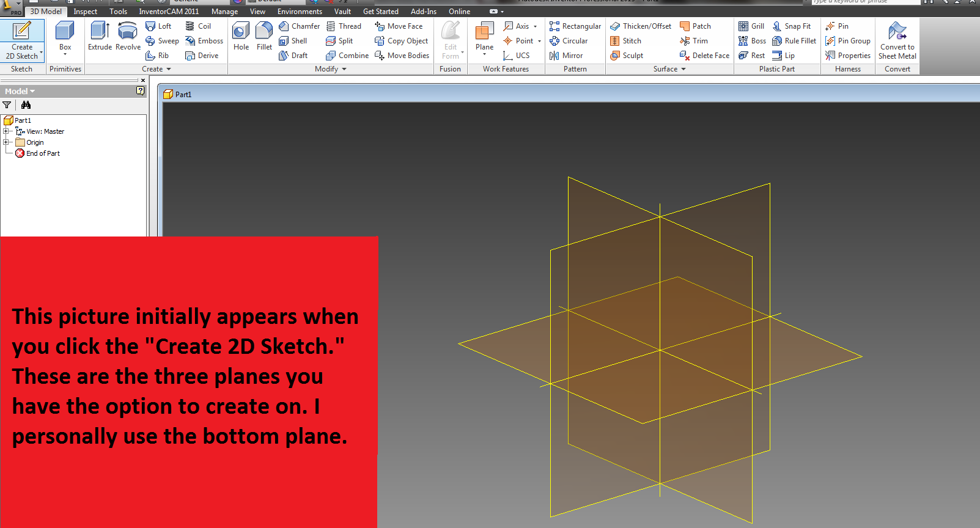Select the Sculpt tool
The image size is (980, 528).
627,56
